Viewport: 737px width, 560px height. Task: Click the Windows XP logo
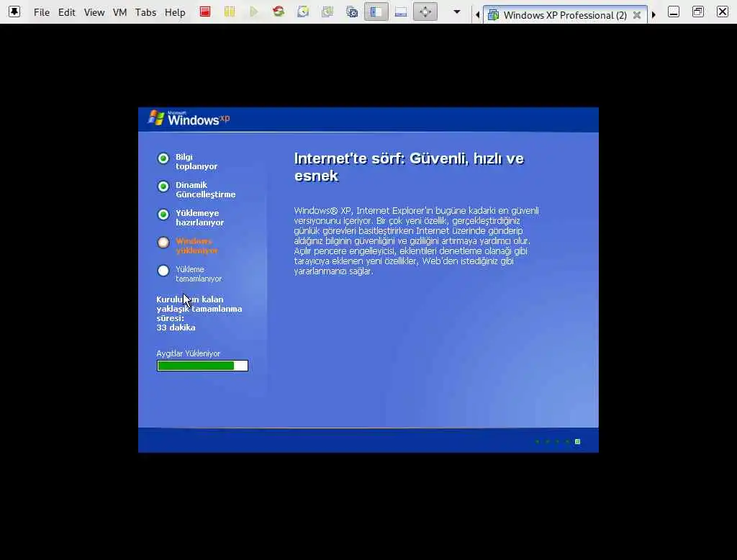[x=189, y=119]
